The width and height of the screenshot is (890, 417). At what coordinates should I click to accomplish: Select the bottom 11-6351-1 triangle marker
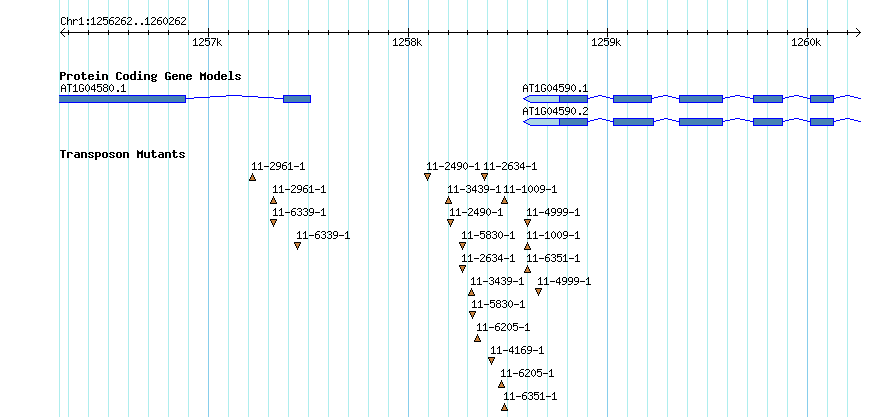(x=505, y=407)
